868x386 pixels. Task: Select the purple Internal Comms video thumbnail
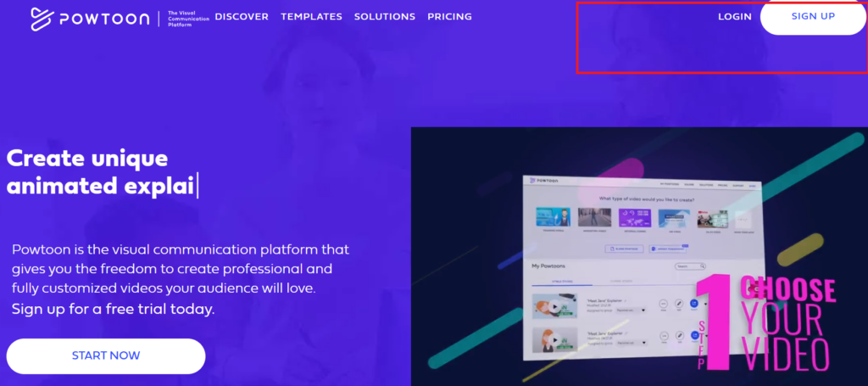tap(634, 218)
